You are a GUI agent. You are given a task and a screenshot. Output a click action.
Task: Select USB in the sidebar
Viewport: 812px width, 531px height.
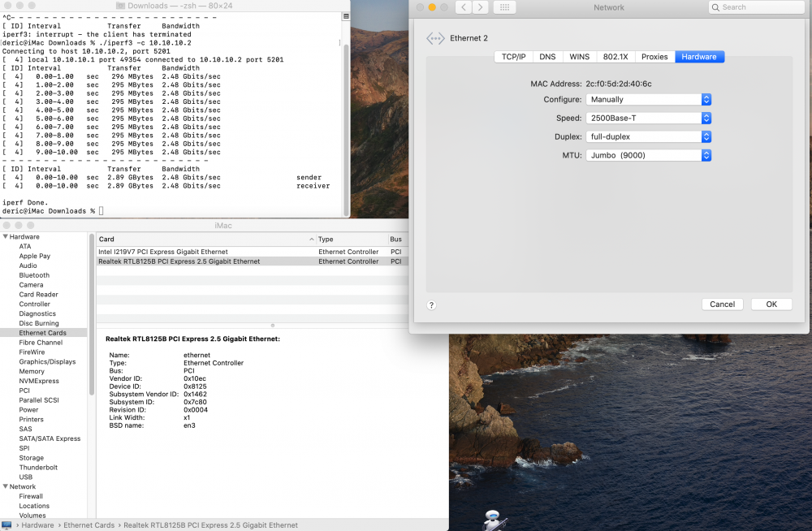tap(25, 477)
